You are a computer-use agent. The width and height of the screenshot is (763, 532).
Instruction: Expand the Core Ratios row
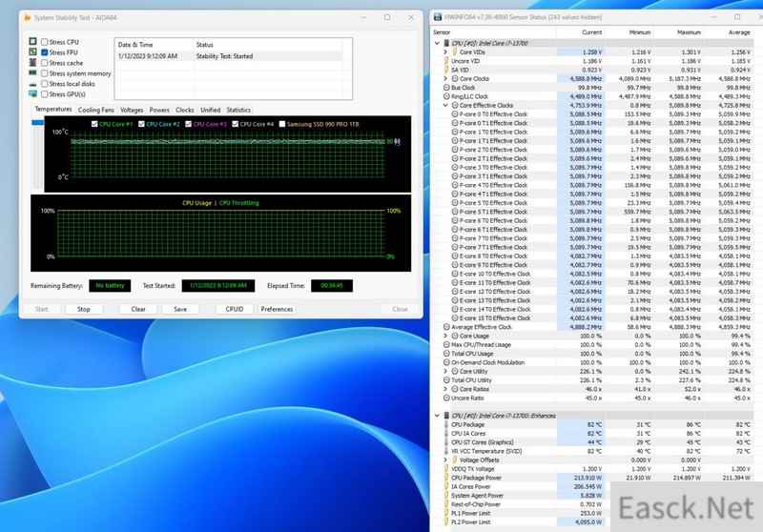pyautogui.click(x=445, y=389)
